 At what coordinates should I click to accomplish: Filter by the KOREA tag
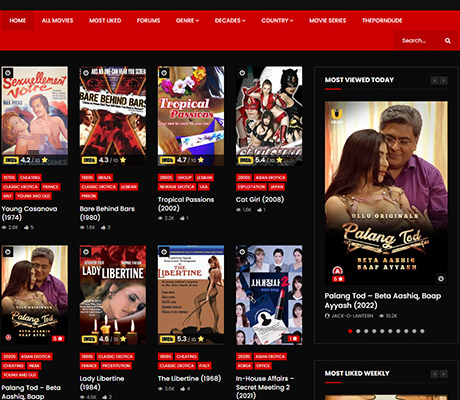pyautogui.click(x=244, y=366)
